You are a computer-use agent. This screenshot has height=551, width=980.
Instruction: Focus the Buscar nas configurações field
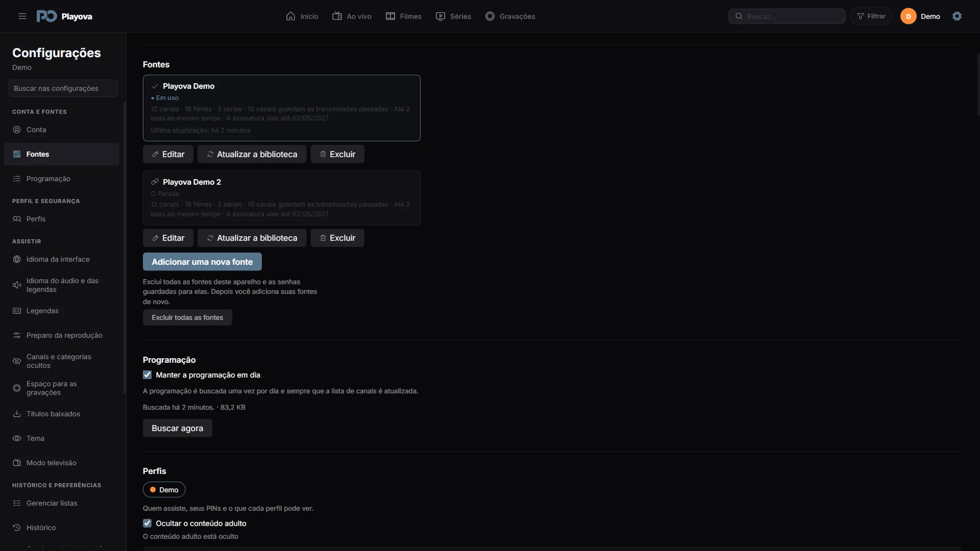click(x=63, y=88)
